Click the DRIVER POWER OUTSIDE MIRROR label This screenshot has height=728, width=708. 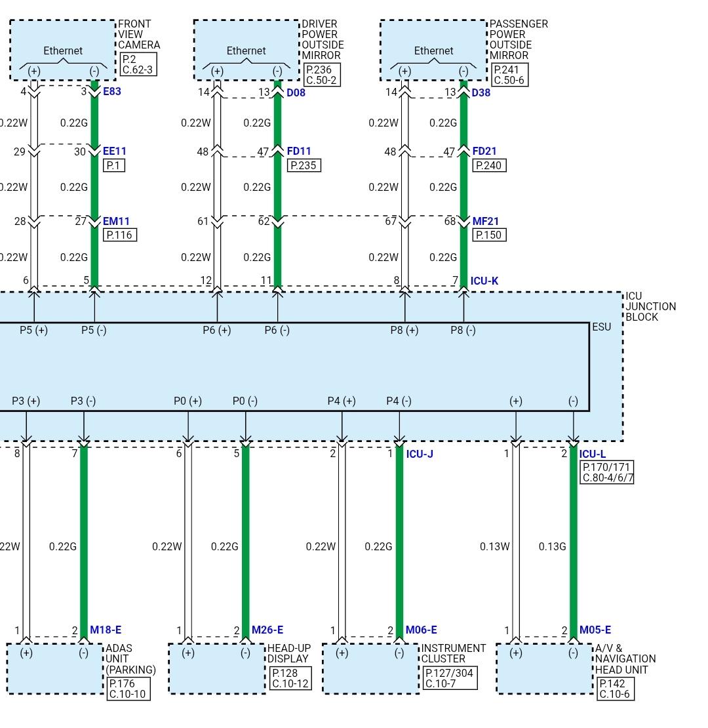(x=323, y=39)
